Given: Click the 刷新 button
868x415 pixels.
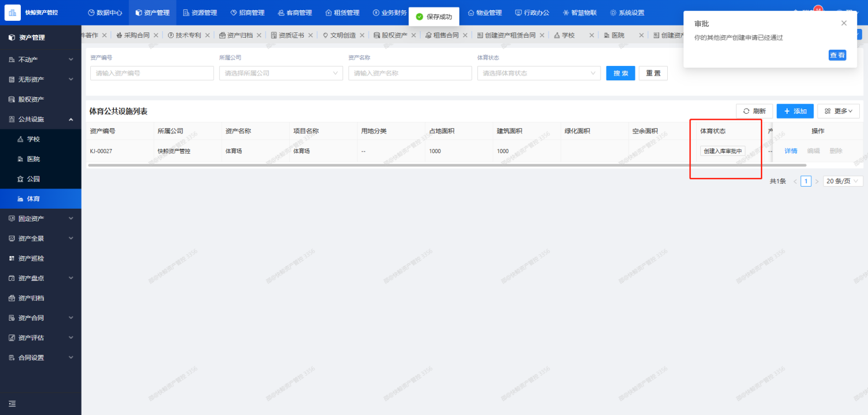Looking at the screenshot, I should (755, 111).
